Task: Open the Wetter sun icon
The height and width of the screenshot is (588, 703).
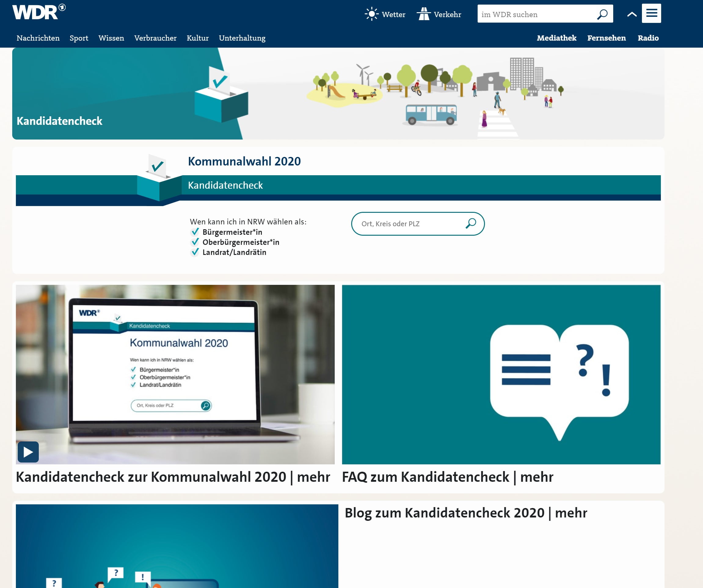Action: coord(371,14)
